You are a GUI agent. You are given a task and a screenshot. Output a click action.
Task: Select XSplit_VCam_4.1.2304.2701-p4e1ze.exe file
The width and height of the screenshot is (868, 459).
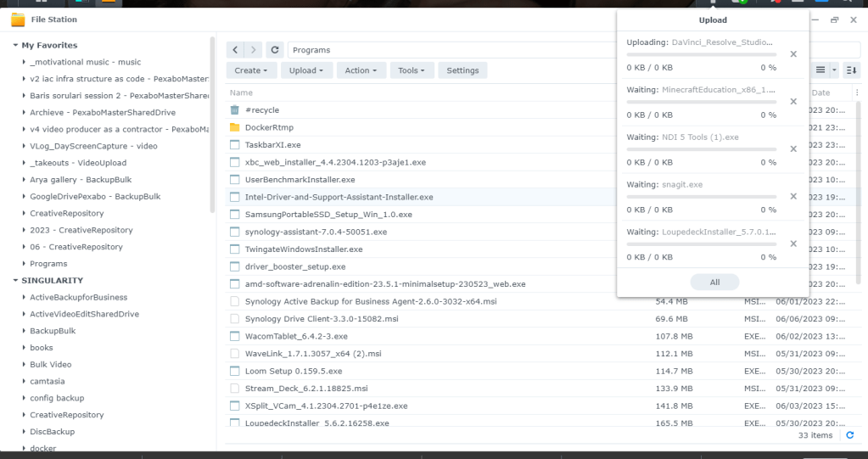[326, 406]
